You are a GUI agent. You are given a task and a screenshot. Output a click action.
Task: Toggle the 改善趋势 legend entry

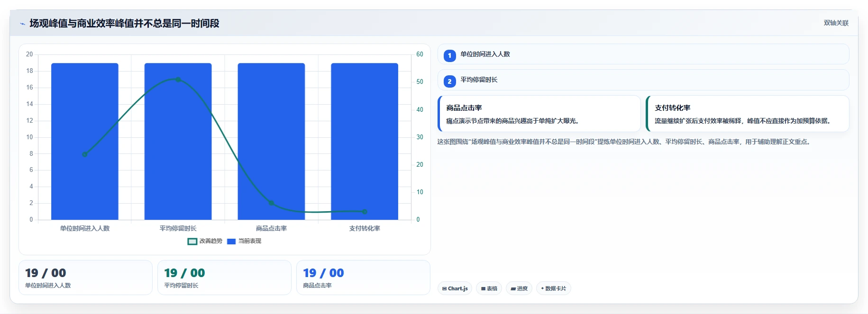coord(205,241)
